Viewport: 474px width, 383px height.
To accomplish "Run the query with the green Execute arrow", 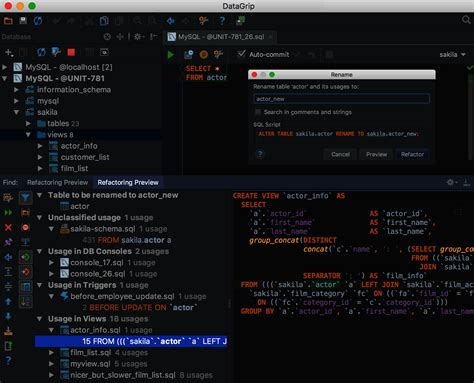I will [171, 54].
